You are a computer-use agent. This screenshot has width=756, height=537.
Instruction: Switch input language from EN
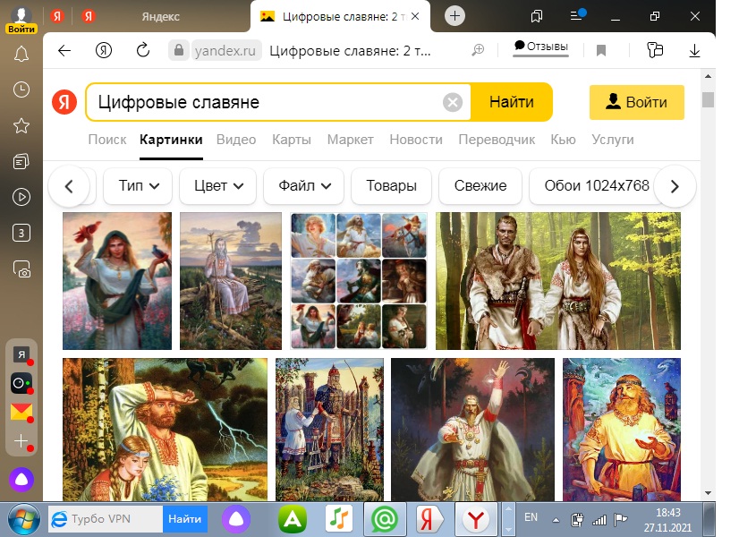pyautogui.click(x=531, y=517)
